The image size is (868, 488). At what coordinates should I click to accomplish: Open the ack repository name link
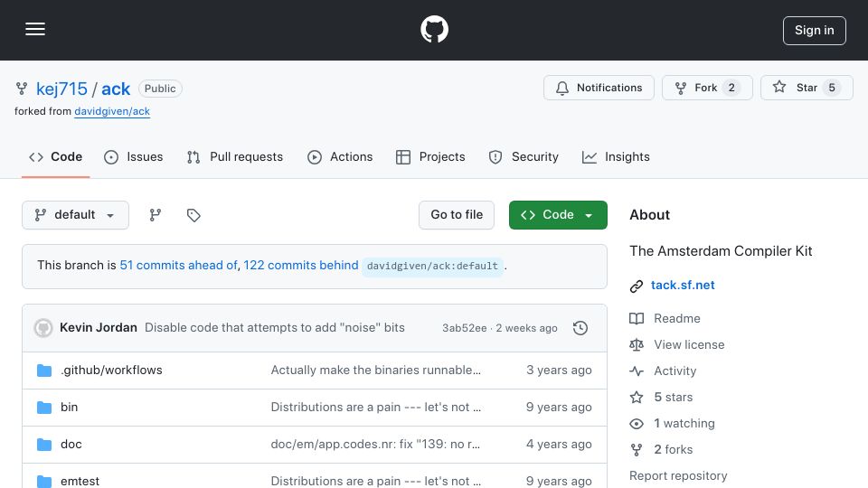click(116, 89)
